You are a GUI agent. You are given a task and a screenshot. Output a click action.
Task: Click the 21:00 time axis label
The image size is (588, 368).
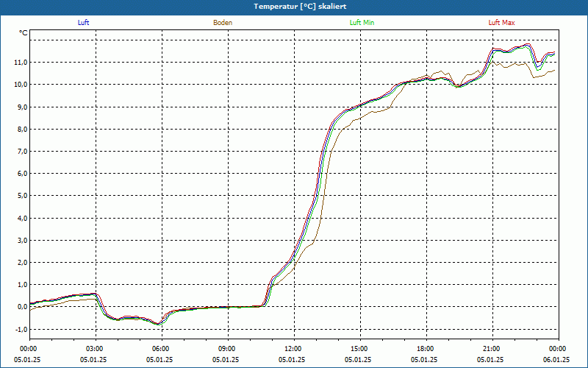click(492, 349)
